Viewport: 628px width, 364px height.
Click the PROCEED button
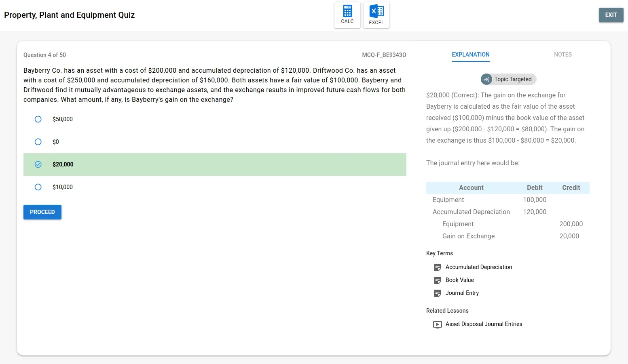point(42,212)
